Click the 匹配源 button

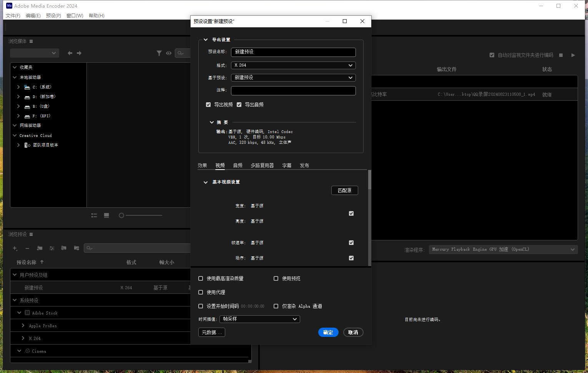[344, 190]
